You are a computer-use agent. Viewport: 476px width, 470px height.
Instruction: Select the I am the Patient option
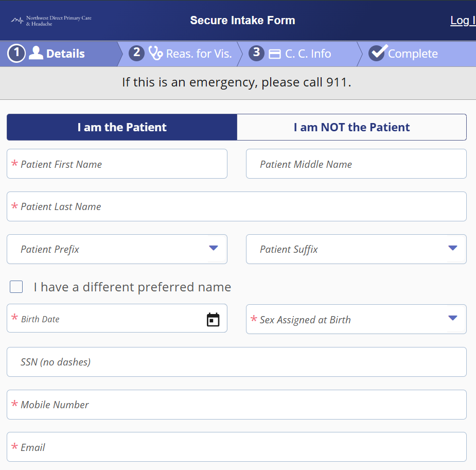point(121,127)
